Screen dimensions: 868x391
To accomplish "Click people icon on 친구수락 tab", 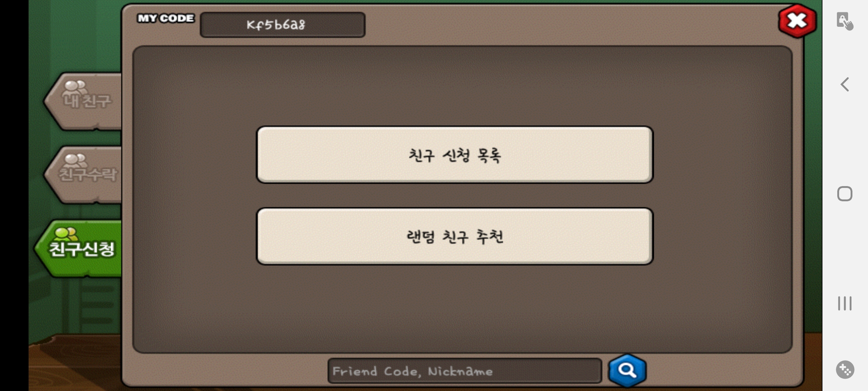I will tap(75, 161).
